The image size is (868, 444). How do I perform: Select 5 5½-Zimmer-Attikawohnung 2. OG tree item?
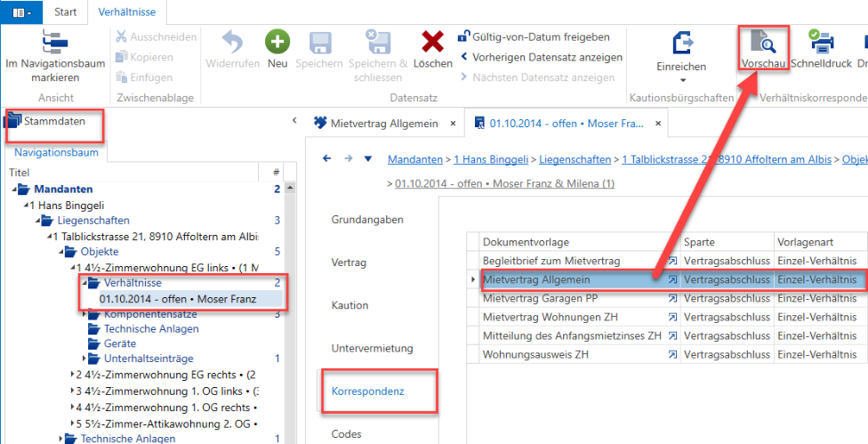[x=169, y=423]
